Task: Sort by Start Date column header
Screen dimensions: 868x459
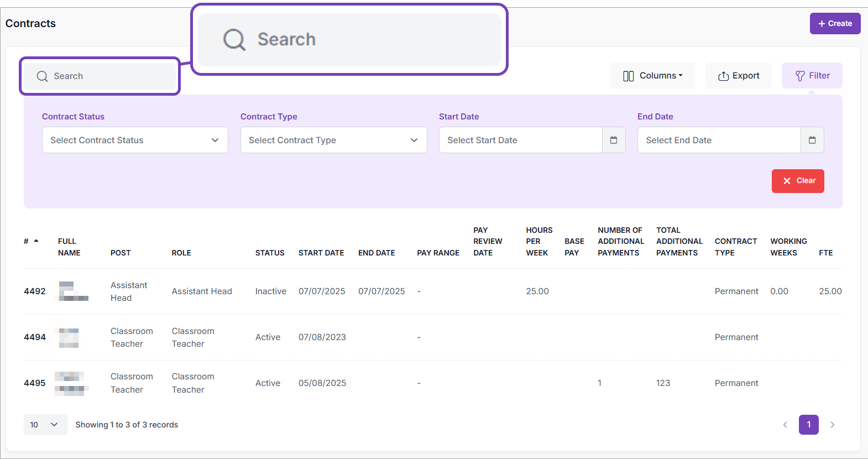Action: tap(321, 253)
